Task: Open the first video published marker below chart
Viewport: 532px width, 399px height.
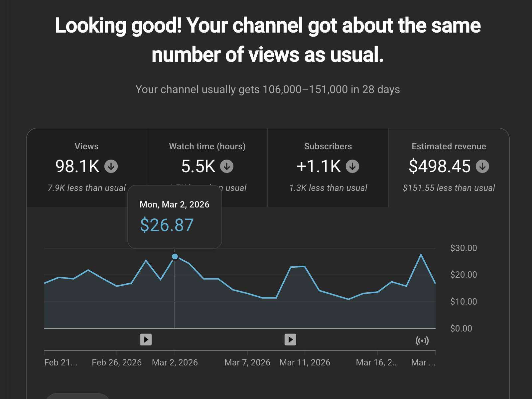Action: (146, 339)
